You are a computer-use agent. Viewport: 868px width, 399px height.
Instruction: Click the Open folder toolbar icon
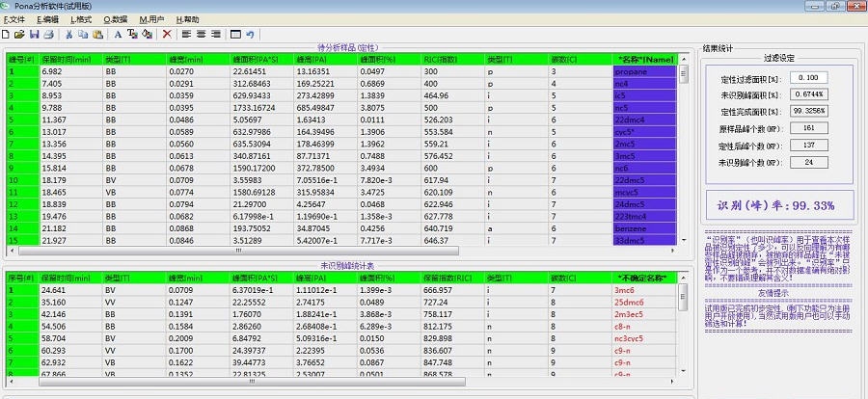click(x=19, y=34)
